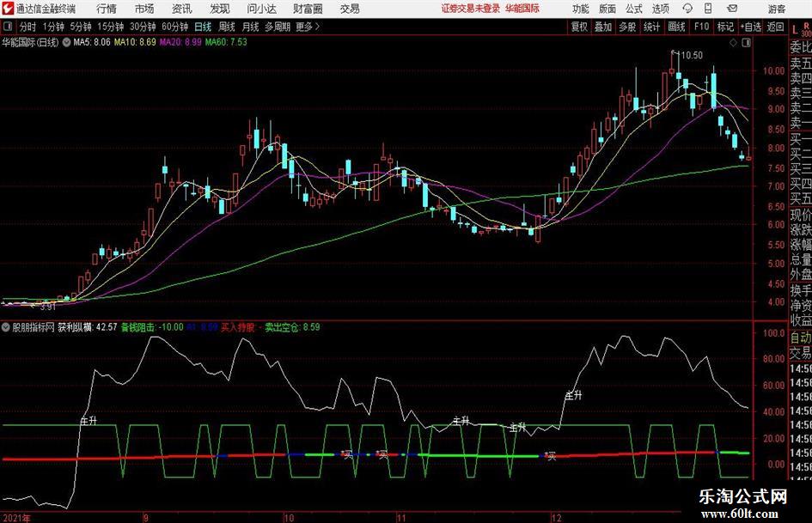Click the MA60: 7.53 label
This screenshot has height=523, width=812.
coord(226,42)
